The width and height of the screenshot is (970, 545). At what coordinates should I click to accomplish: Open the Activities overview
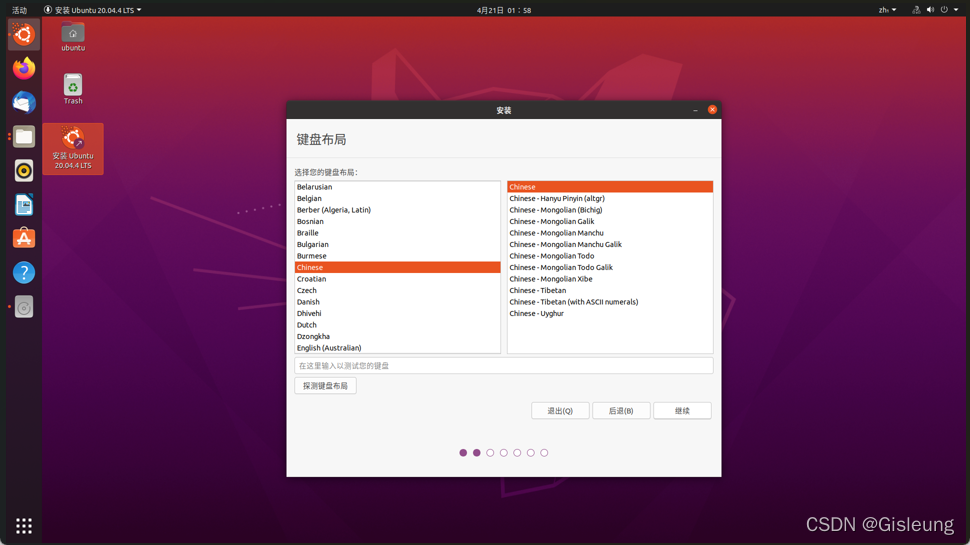(19, 10)
